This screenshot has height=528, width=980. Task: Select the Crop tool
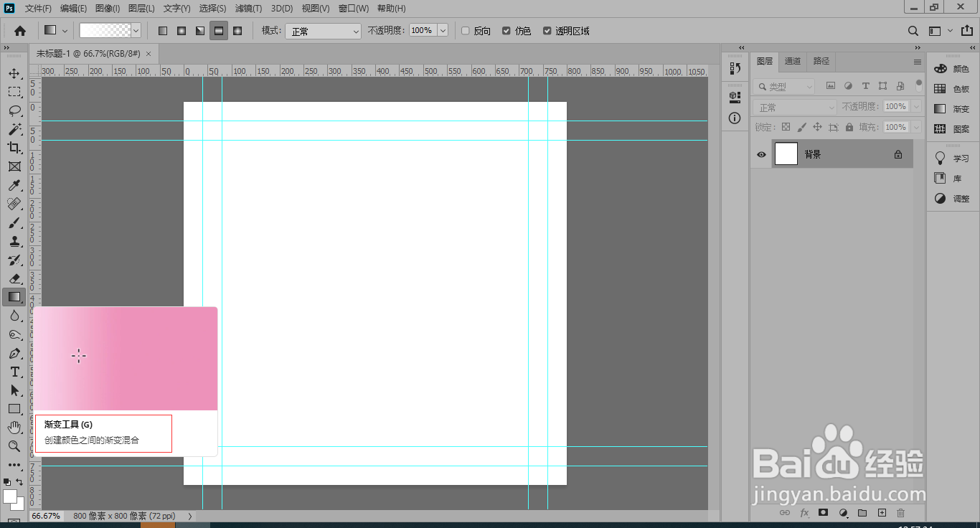(x=14, y=148)
